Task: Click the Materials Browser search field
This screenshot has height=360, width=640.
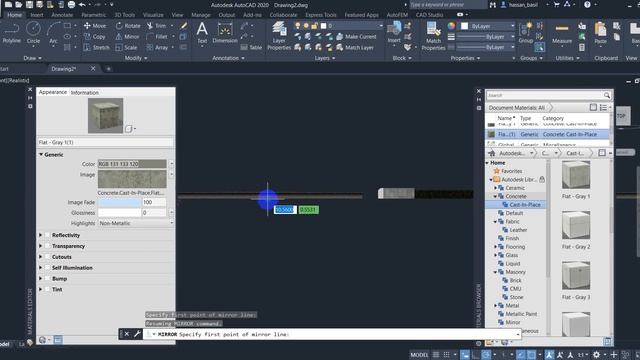Action: click(x=544, y=95)
